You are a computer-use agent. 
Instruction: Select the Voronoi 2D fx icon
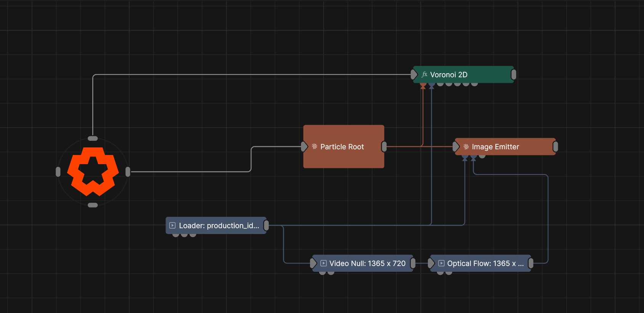click(x=424, y=74)
